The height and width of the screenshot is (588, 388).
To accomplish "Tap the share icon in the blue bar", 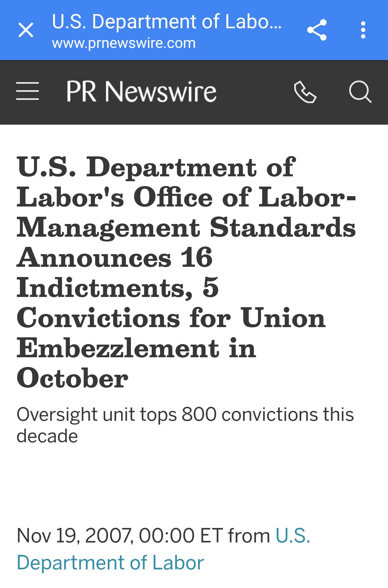I will pyautogui.click(x=317, y=30).
